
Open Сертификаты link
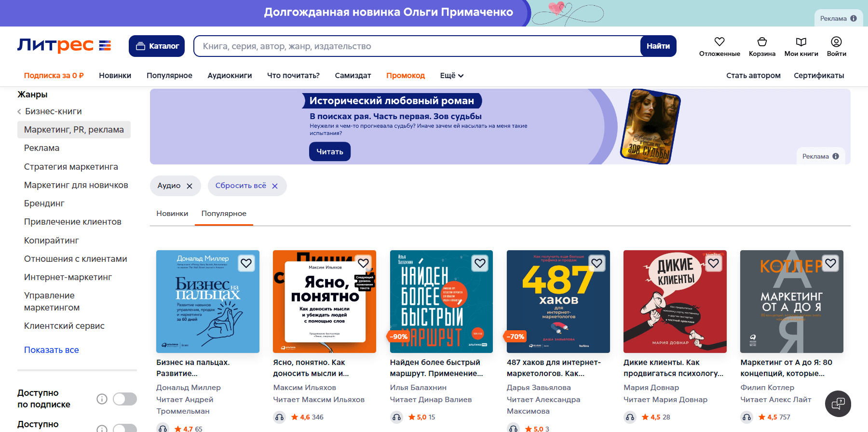[819, 76]
